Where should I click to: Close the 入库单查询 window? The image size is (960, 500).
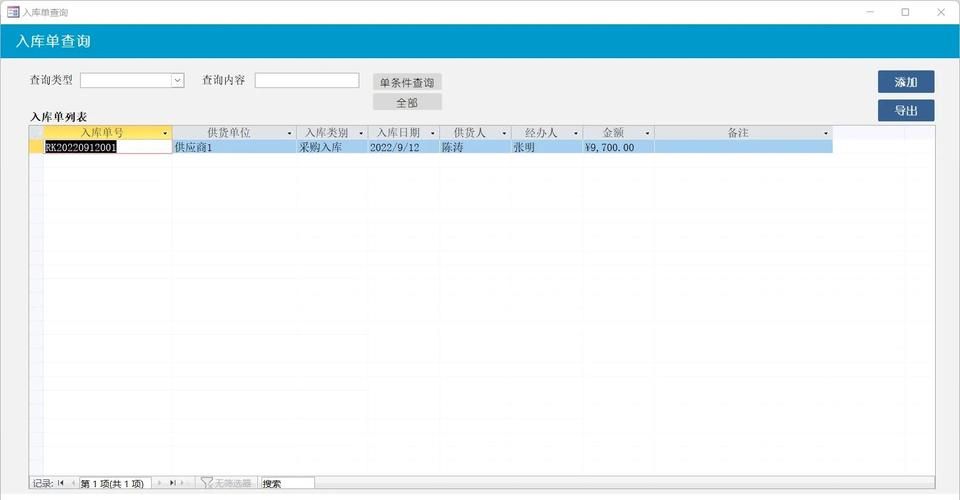point(941,12)
